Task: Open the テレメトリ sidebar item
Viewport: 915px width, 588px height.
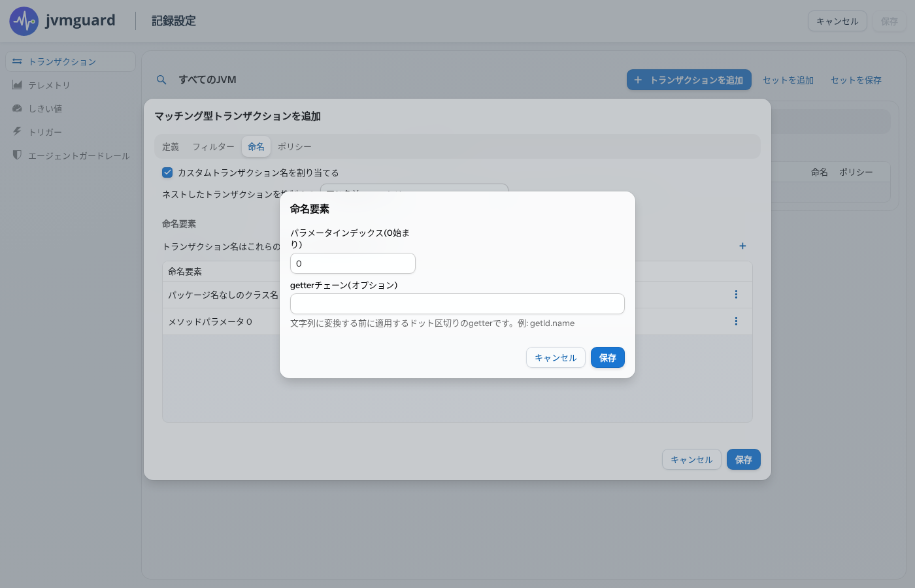Action: (71, 85)
